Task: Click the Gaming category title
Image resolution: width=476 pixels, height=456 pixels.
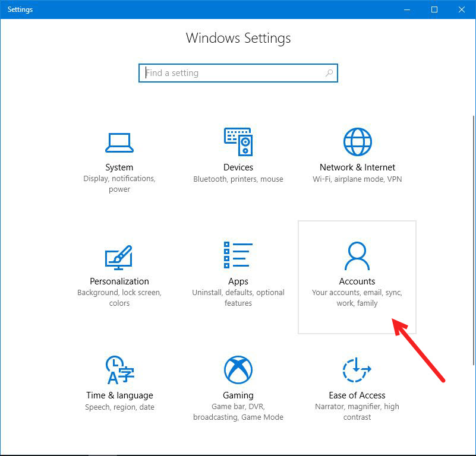Action: (238, 395)
